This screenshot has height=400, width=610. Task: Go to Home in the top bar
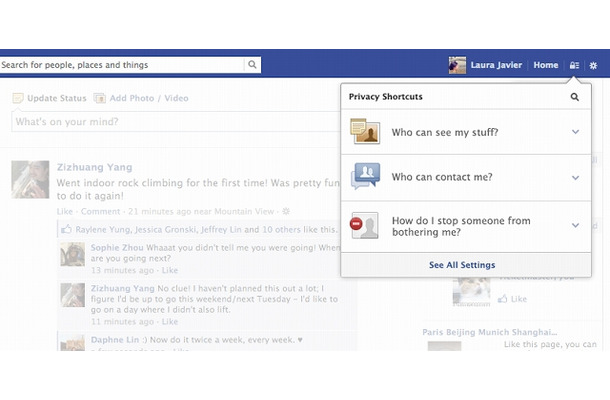pos(546,65)
